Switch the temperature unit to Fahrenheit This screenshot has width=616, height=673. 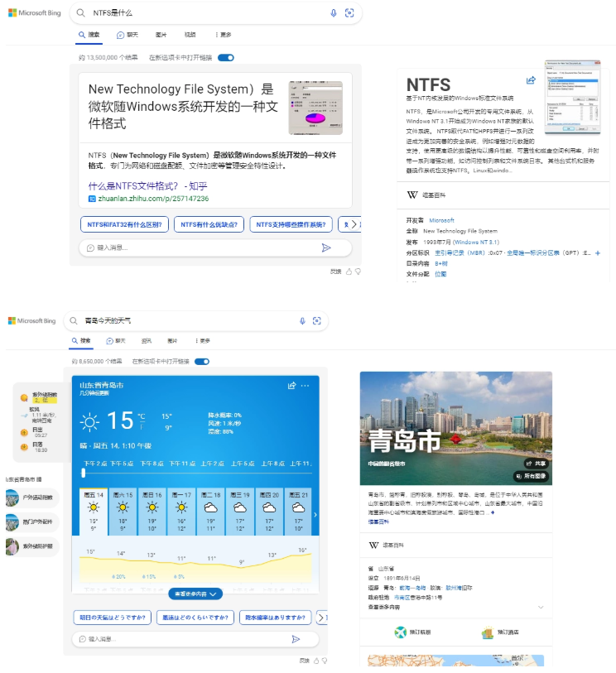142,426
